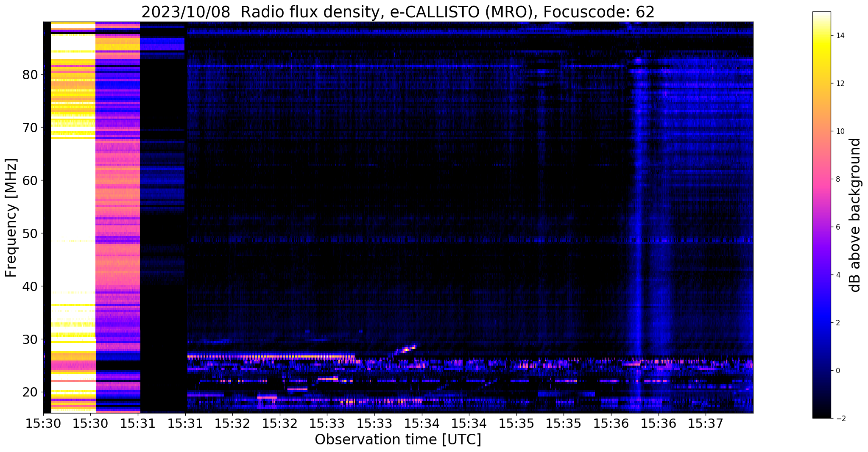Click the 15:37 time tick label
This screenshot has height=452, width=868.
[706, 423]
